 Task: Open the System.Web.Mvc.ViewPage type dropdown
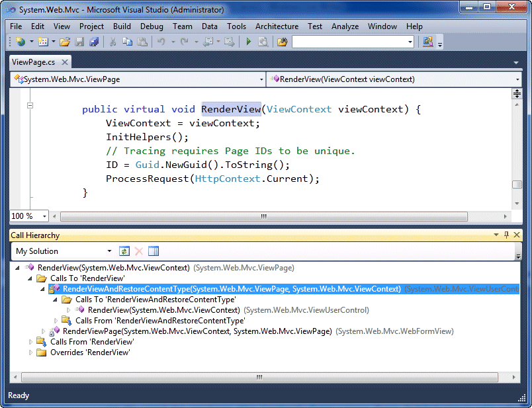[261, 80]
